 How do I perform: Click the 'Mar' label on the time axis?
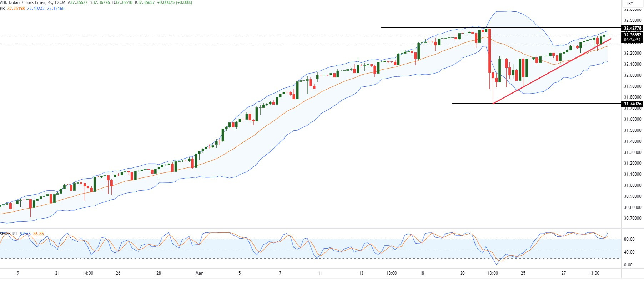click(199, 273)
